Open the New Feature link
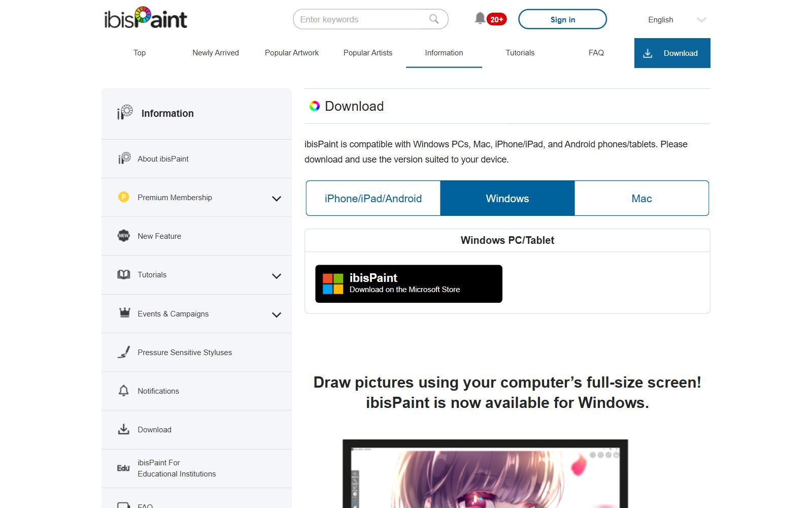 click(x=196, y=236)
